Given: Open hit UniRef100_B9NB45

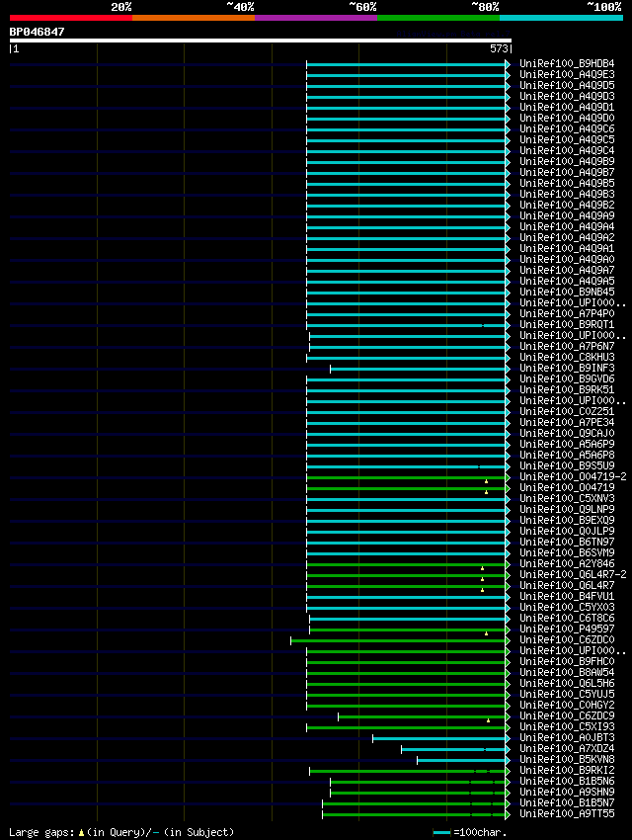Looking at the screenshot, I should pyautogui.click(x=567, y=292).
